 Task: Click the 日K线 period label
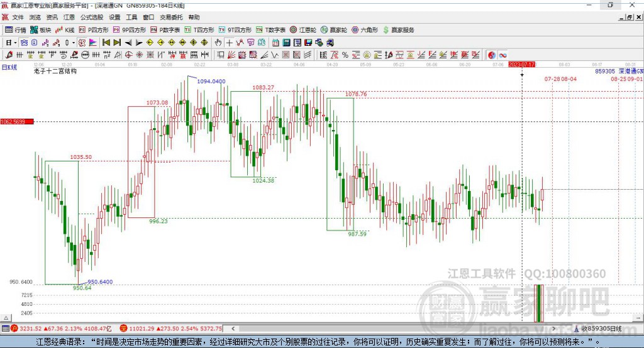pyautogui.click(x=9, y=67)
